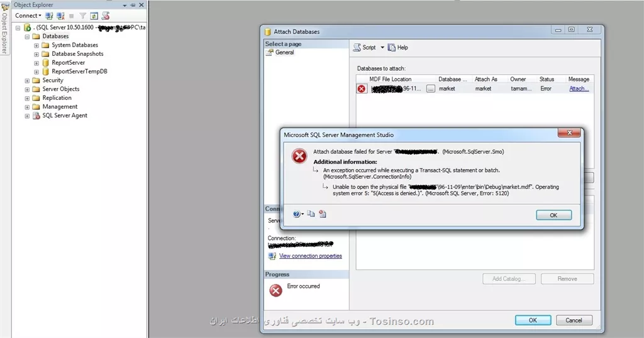Image resolution: width=644 pixels, height=338 pixels.
Task: Click the Disconnect toolbar icon
Action: pos(60,16)
